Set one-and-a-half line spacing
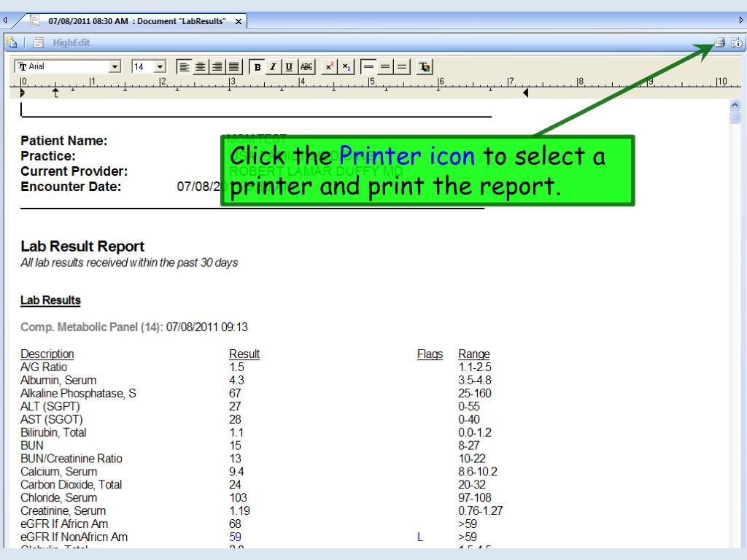This screenshot has height=560, width=747. click(x=385, y=66)
